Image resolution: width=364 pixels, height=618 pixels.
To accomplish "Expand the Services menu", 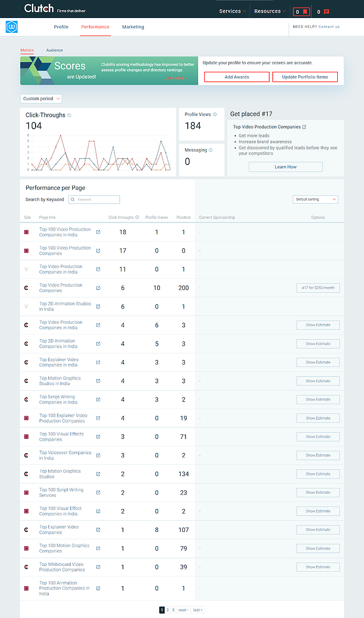I will click(x=233, y=12).
